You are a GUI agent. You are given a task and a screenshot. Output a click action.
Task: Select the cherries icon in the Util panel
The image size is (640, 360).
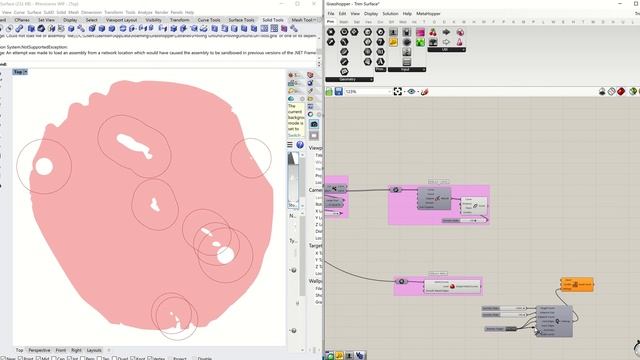433,32
